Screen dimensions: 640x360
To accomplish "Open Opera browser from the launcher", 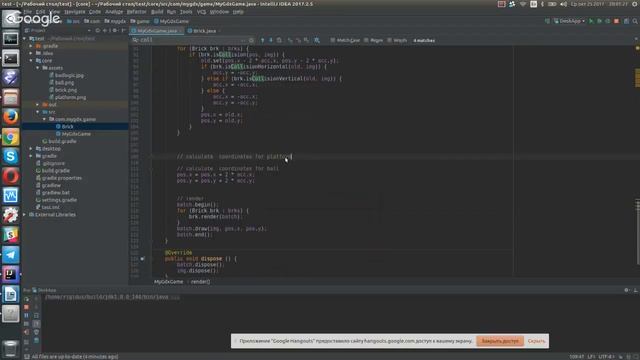I will click(11, 176).
